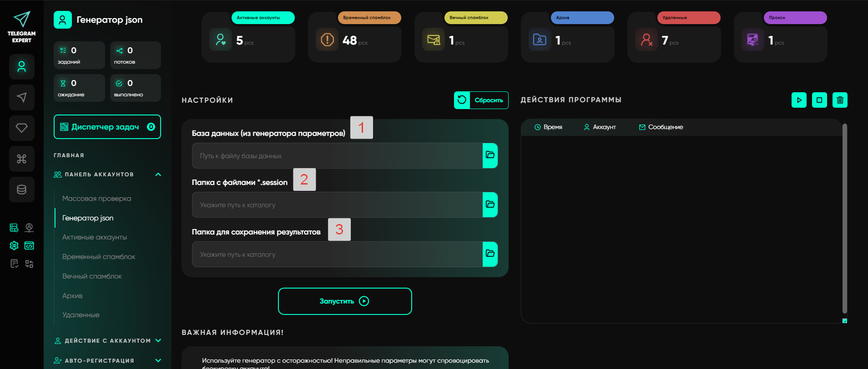Clear program actions log with trash icon
Image resolution: width=868 pixels, height=369 pixels.
click(840, 100)
